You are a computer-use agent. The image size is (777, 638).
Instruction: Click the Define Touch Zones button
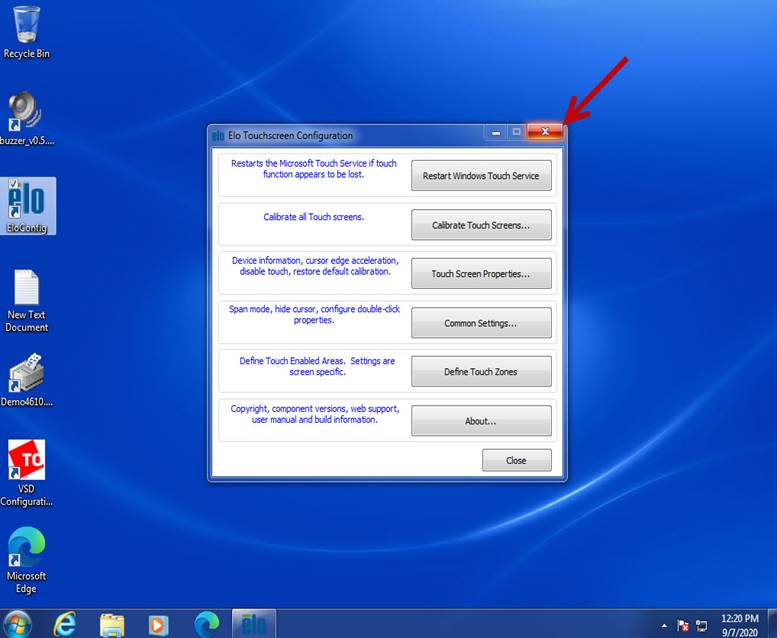pyautogui.click(x=481, y=372)
